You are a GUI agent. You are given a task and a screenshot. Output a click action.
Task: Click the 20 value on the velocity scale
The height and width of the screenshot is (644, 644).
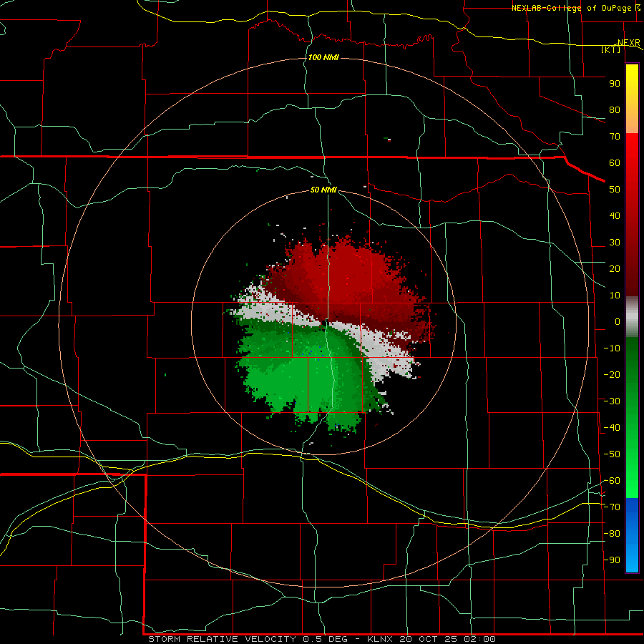coord(615,268)
